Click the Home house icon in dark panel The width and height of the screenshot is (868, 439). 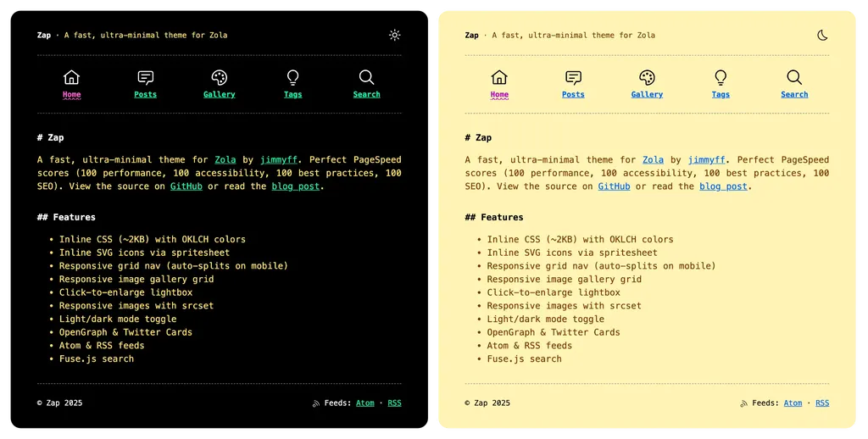(72, 77)
